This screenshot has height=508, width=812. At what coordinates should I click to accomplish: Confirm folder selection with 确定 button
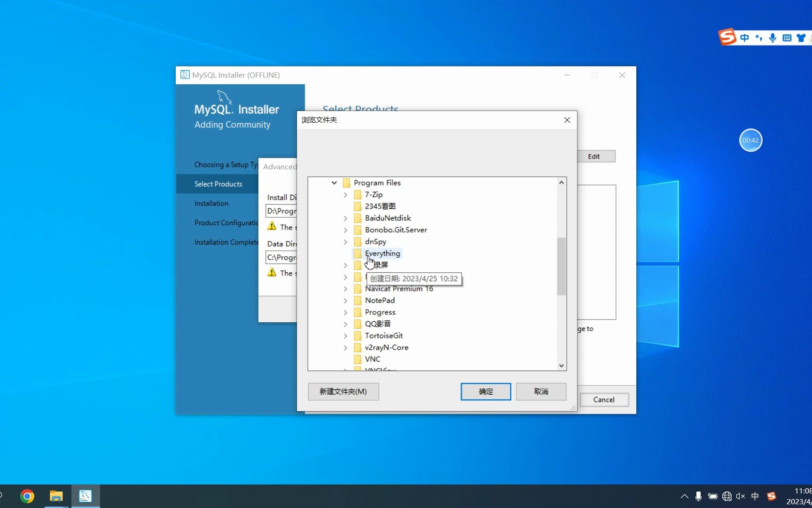tap(485, 391)
